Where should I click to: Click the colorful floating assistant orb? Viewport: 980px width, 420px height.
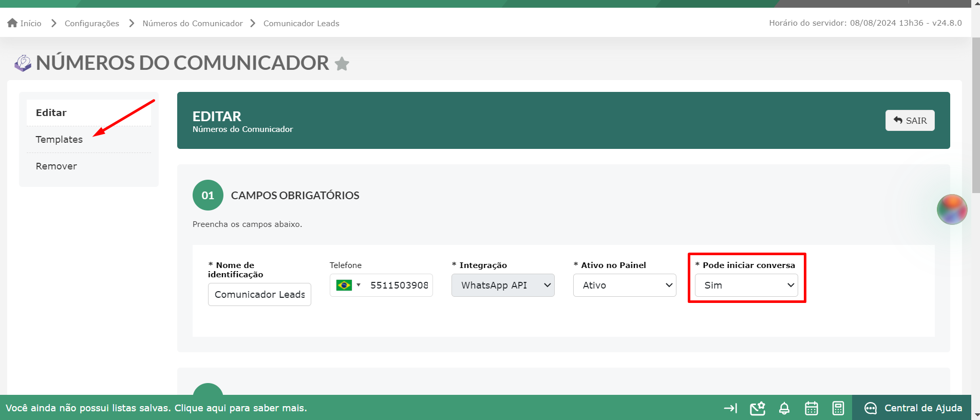[952, 209]
